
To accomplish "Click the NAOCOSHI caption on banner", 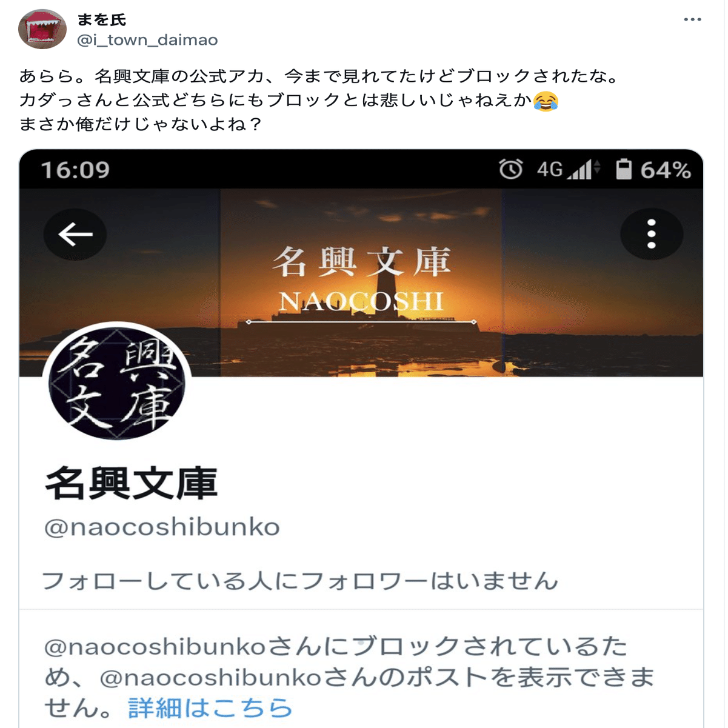I will click(361, 301).
